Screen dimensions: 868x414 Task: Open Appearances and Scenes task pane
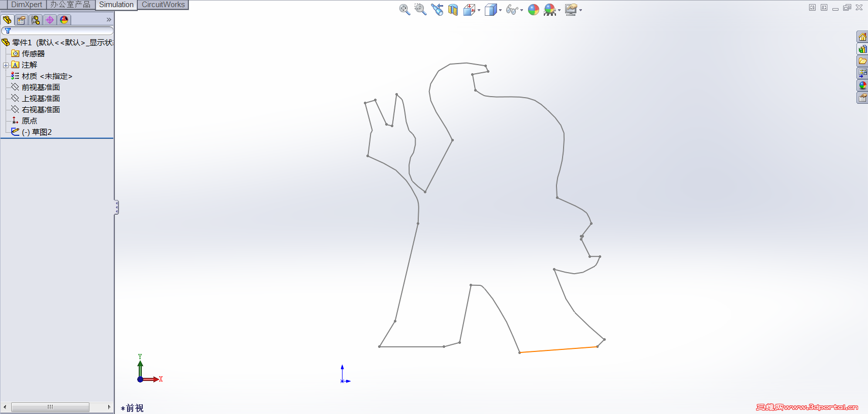(x=862, y=85)
